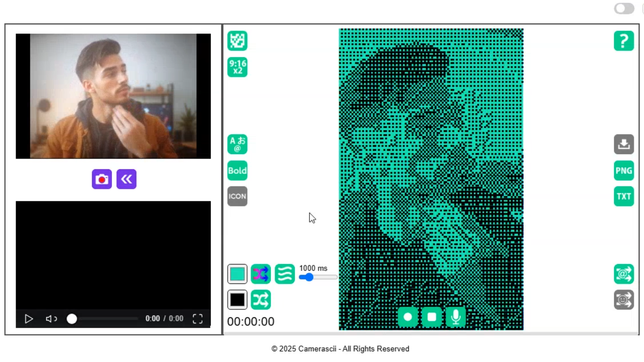This screenshot has width=644, height=362.
Task: Enable Bold ASCII rendering
Action: click(237, 171)
